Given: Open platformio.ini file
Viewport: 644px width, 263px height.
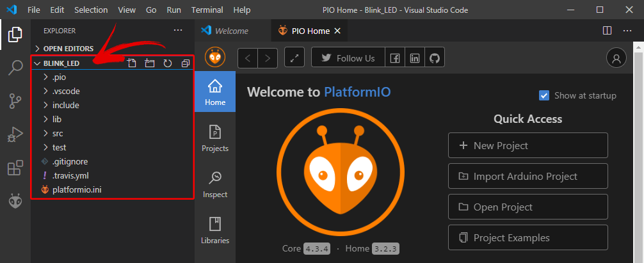Looking at the screenshot, I should 77,189.
